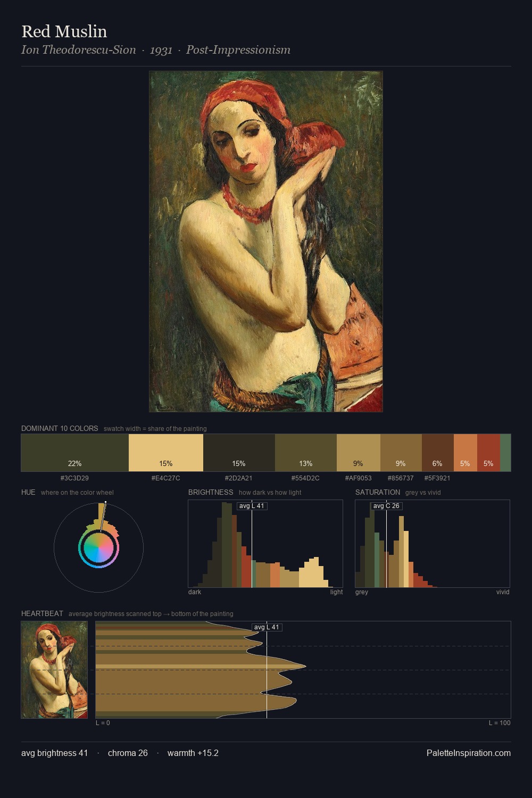The image size is (532, 798).
Task: Click the #3C3D29 dark olive swatch
Action: 75,453
